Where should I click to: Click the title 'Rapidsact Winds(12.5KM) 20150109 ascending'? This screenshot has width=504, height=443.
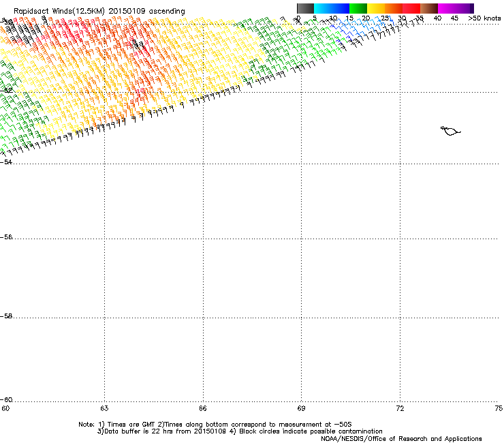pyautogui.click(x=99, y=11)
